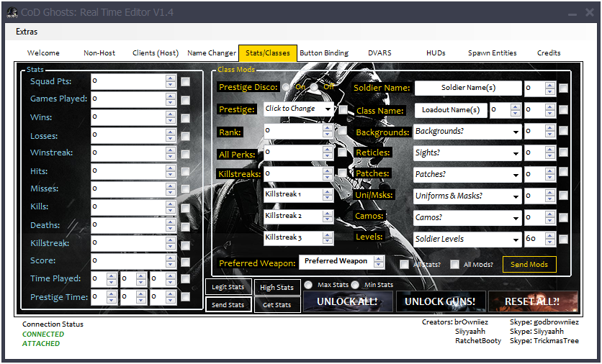The image size is (602, 364).
Task: Open the HUDs tab
Action: [436, 53]
